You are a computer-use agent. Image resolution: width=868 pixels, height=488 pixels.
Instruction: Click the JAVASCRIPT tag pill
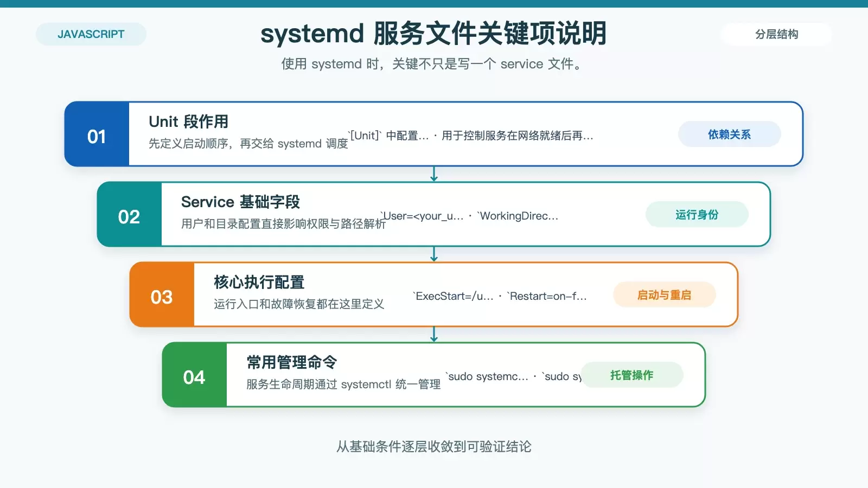pos(91,34)
